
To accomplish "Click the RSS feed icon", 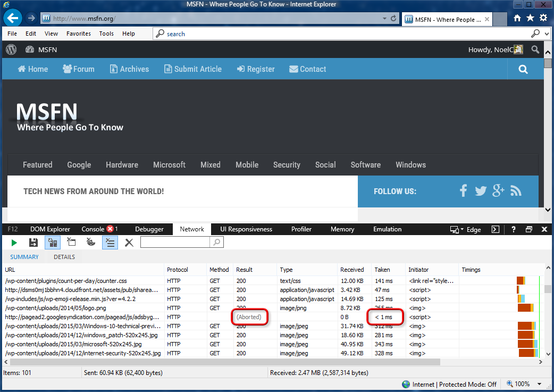I will coord(516,191).
